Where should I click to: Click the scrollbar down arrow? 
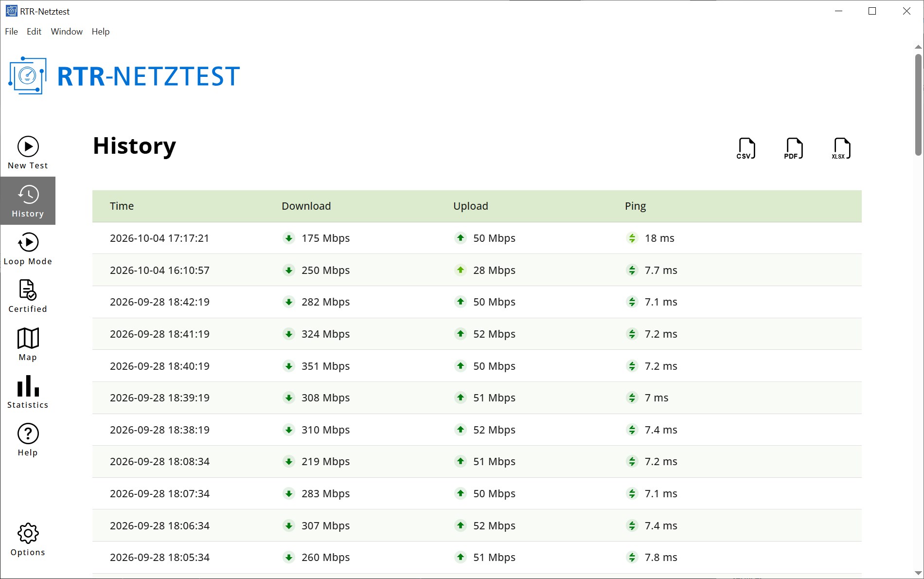click(918, 573)
